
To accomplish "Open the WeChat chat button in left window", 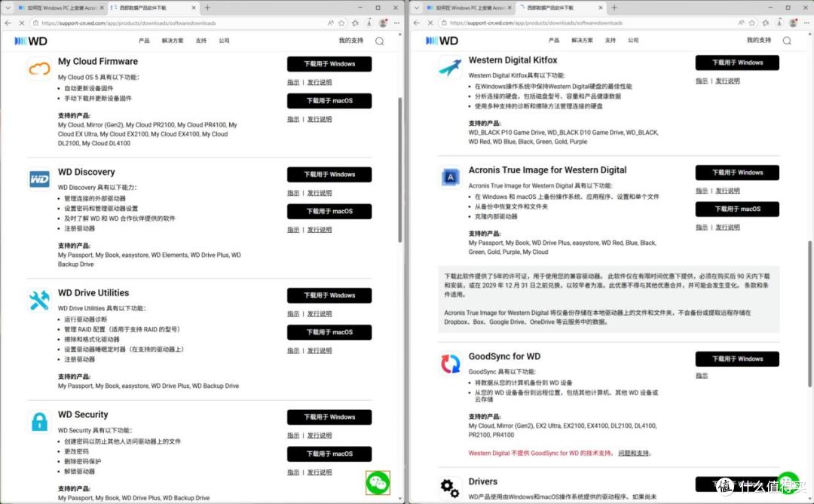I will click(x=378, y=483).
